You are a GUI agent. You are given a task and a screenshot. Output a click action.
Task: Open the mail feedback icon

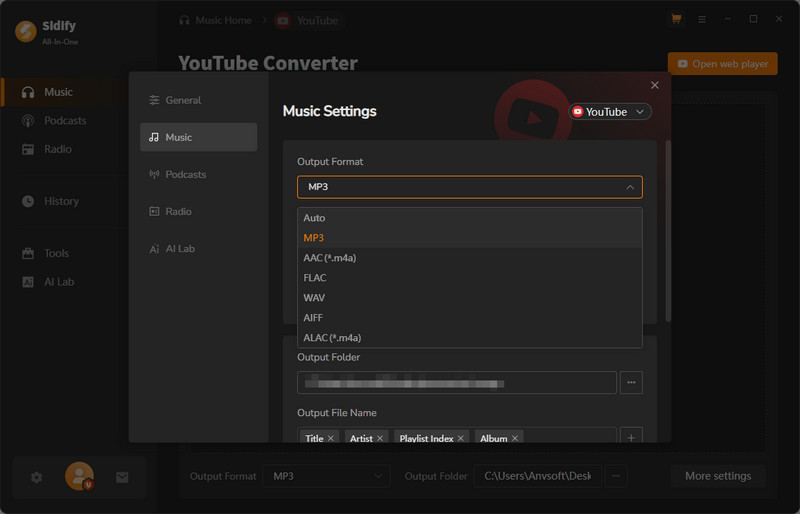click(122, 477)
